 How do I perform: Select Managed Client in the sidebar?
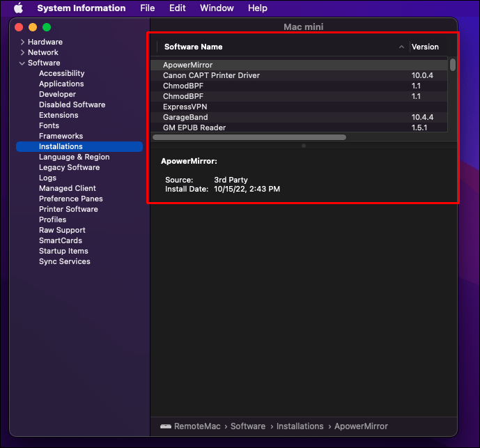68,188
